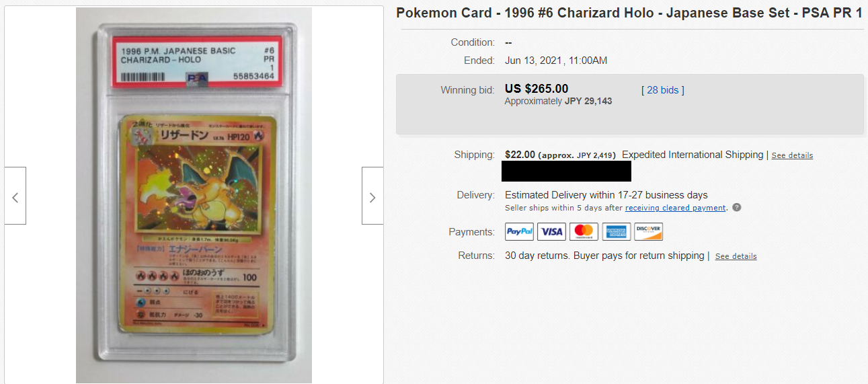Click the US $265.00 winning bid
868x384 pixels.
537,89
